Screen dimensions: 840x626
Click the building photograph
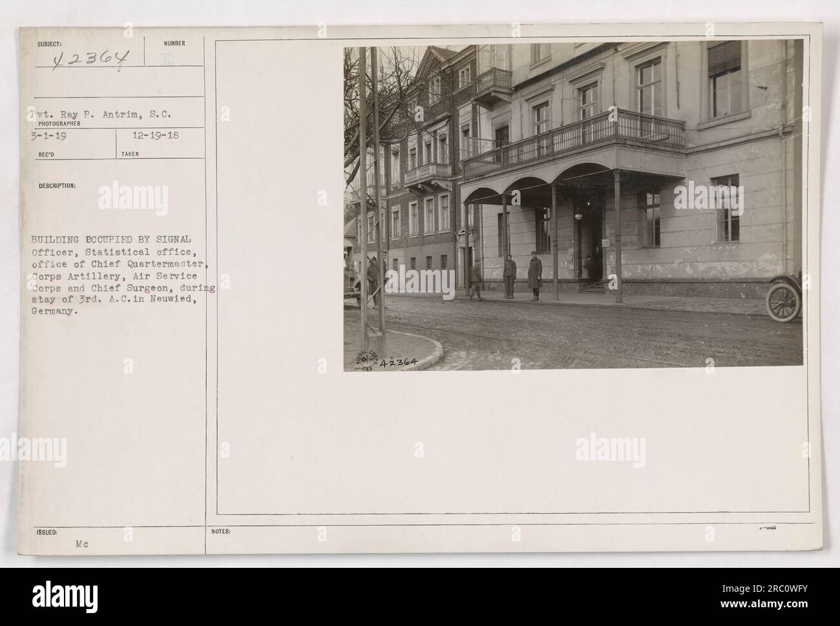(x=573, y=205)
